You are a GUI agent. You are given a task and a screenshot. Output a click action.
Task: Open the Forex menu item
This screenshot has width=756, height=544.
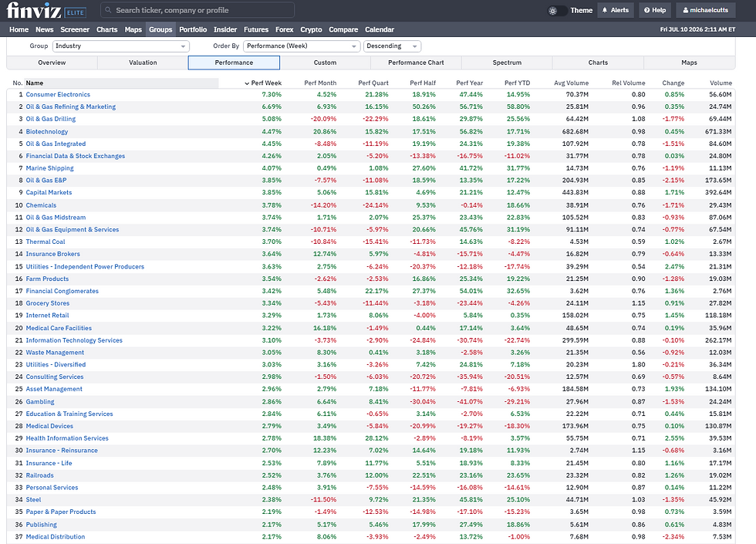(285, 29)
